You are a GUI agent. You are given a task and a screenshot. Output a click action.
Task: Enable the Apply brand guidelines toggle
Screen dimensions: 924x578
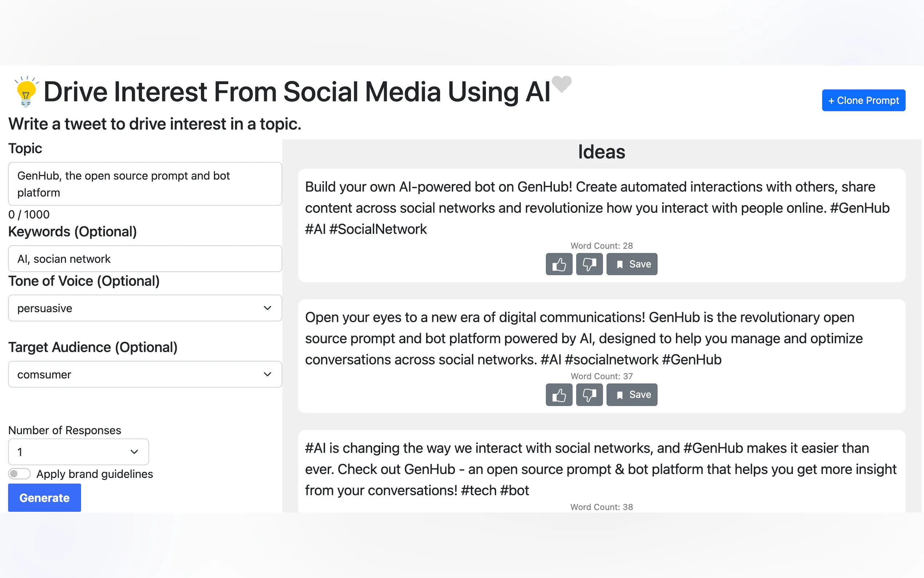[x=20, y=474]
